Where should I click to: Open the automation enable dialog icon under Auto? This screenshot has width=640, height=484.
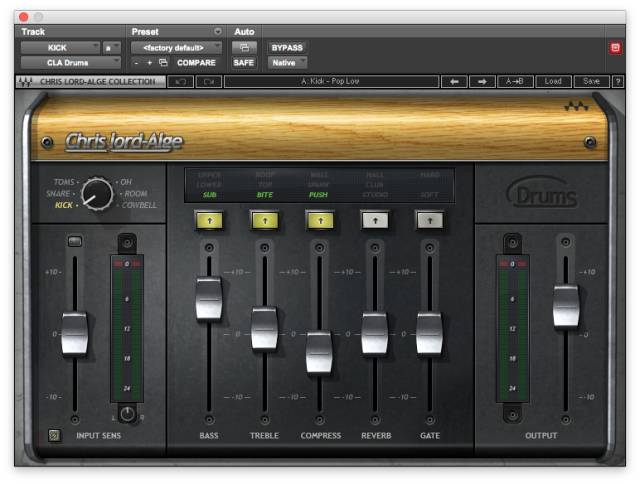(x=244, y=48)
